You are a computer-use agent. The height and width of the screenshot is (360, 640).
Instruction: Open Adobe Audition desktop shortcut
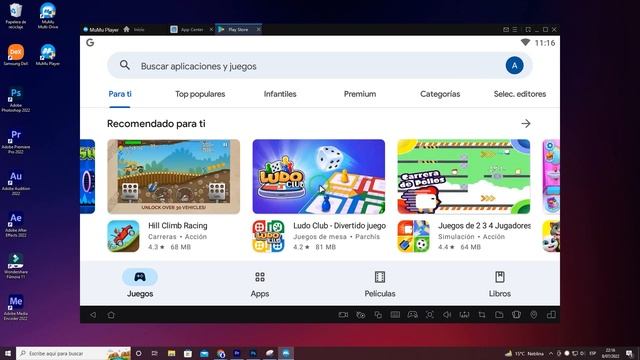[x=16, y=183]
